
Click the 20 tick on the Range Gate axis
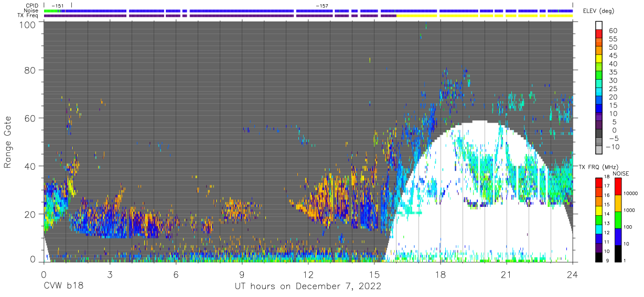pyautogui.click(x=30, y=215)
